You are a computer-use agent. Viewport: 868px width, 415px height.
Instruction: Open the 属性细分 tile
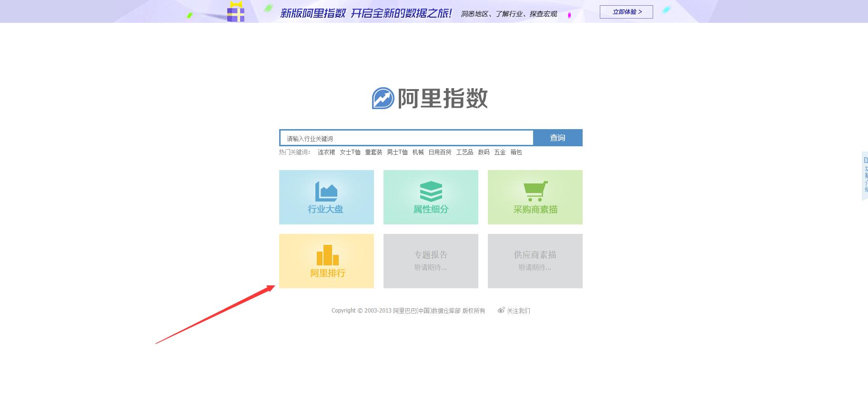[x=431, y=197]
